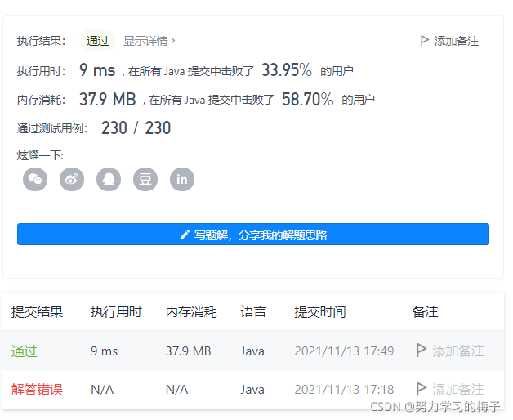Image resolution: width=513 pixels, height=420 pixels.
Task: Click the large 37.9 MB memory value
Action: tap(108, 99)
